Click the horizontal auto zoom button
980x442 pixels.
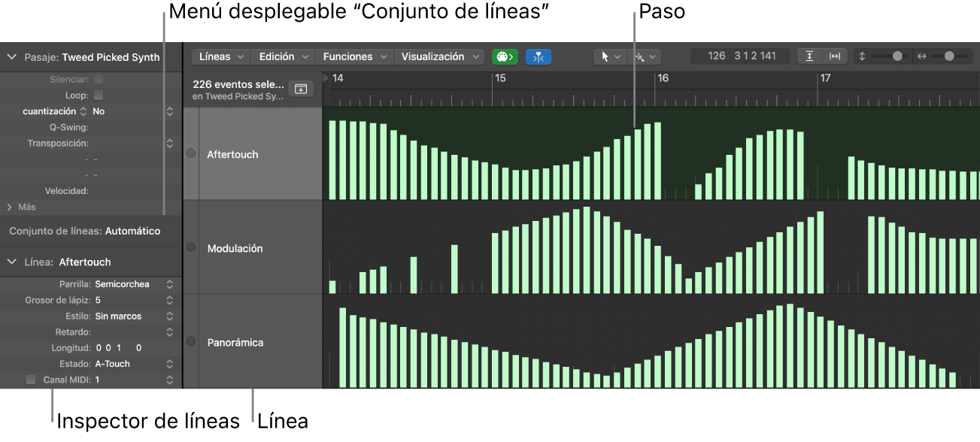point(835,56)
